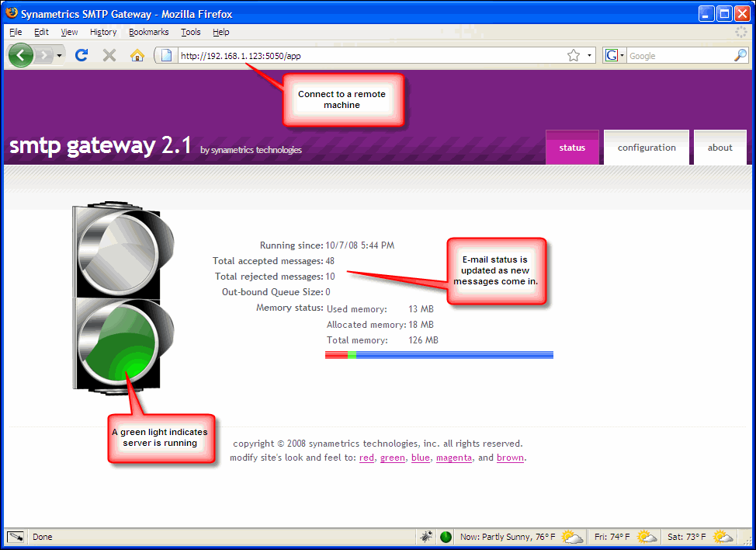Click the 'Running since' date value
The image size is (756, 550).
click(359, 245)
